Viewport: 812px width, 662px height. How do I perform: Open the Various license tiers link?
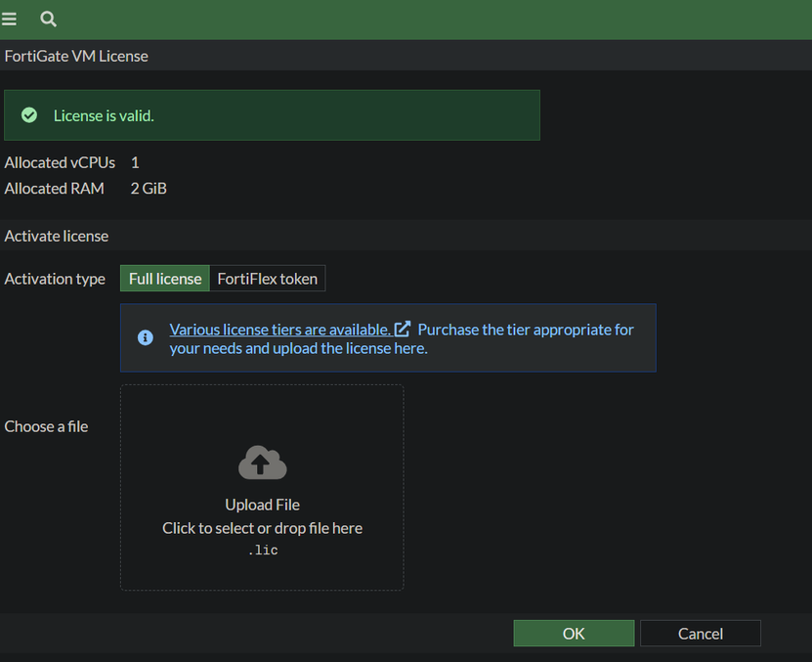[279, 330]
